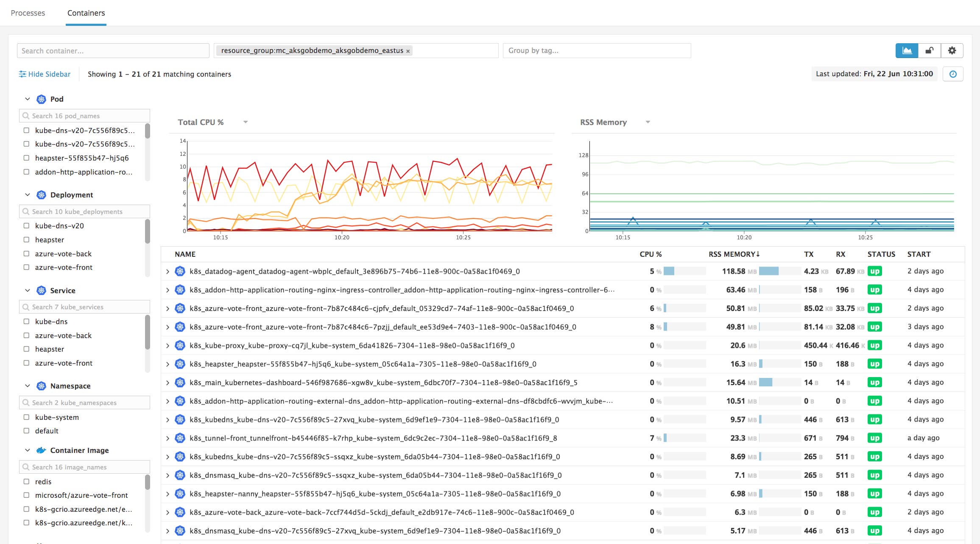
Task: Check the kube-dns checkbox under Service
Action: click(x=27, y=321)
